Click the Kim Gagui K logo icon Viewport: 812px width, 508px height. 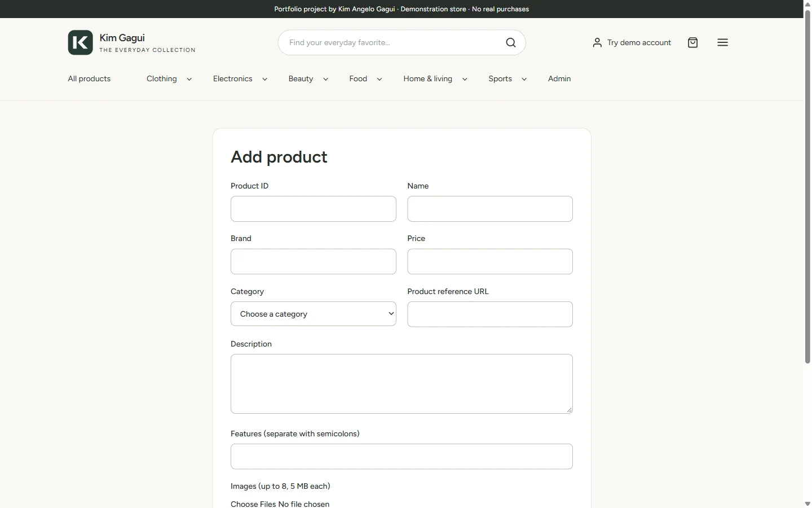coord(80,42)
